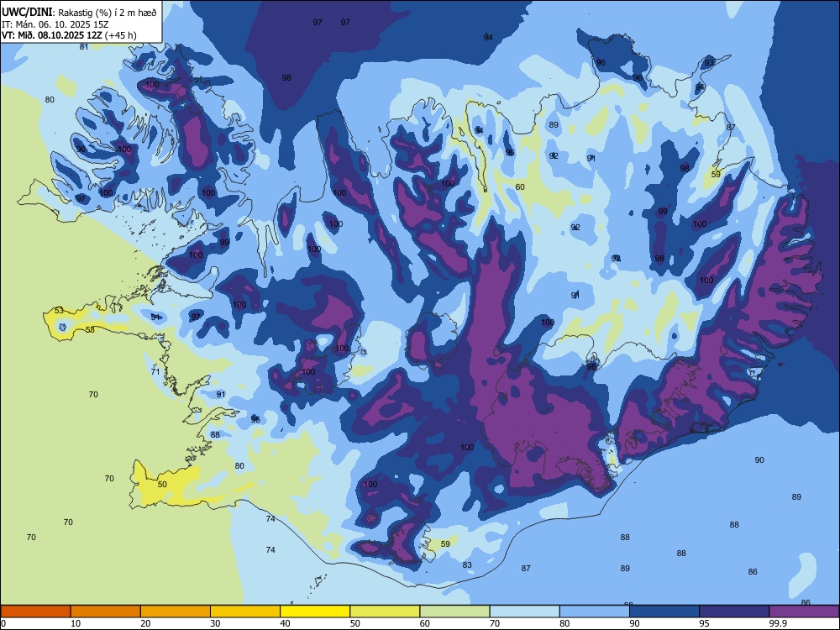Click the amber 30–40 legend swatch
Screen dimensions: 840x630
tap(245, 612)
